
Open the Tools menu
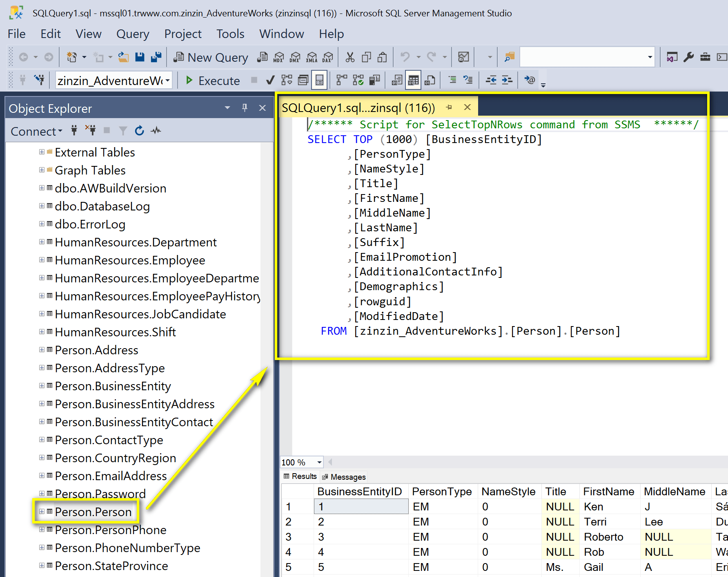[230, 34]
